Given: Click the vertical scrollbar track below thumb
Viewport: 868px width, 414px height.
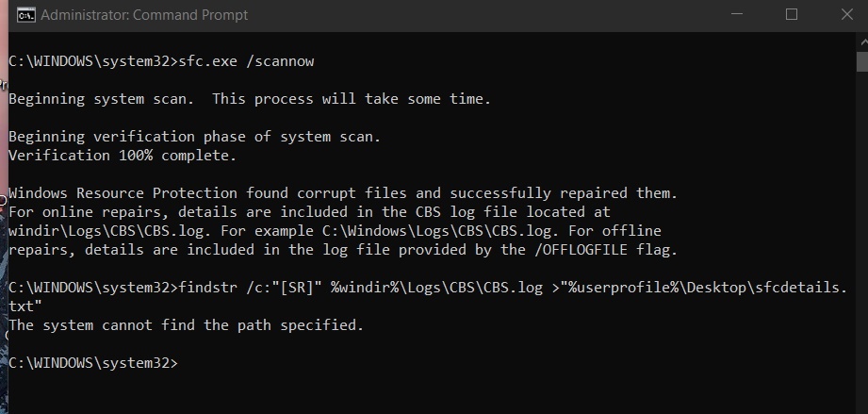Looking at the screenshot, I should tap(862, 239).
